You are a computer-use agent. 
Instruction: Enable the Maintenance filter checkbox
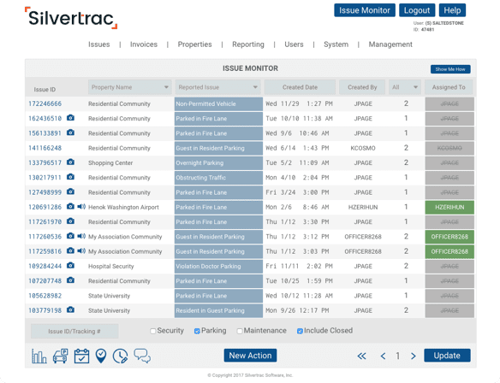[239, 331]
